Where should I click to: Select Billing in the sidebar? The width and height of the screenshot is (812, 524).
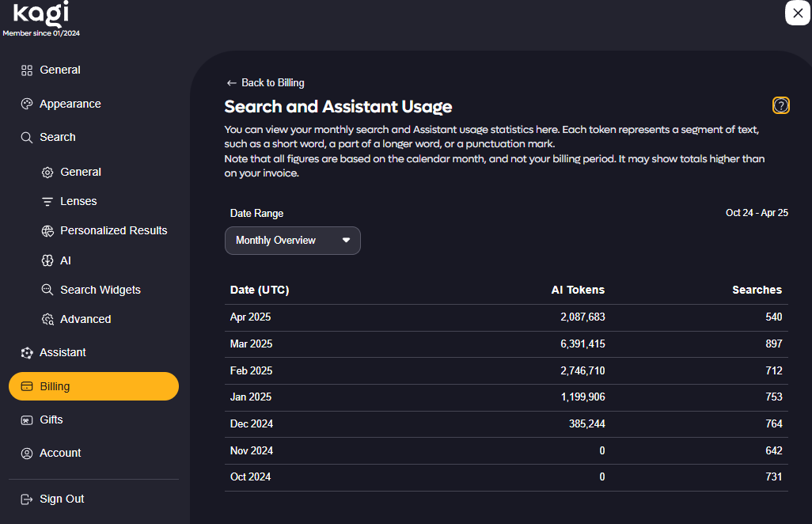coord(93,386)
